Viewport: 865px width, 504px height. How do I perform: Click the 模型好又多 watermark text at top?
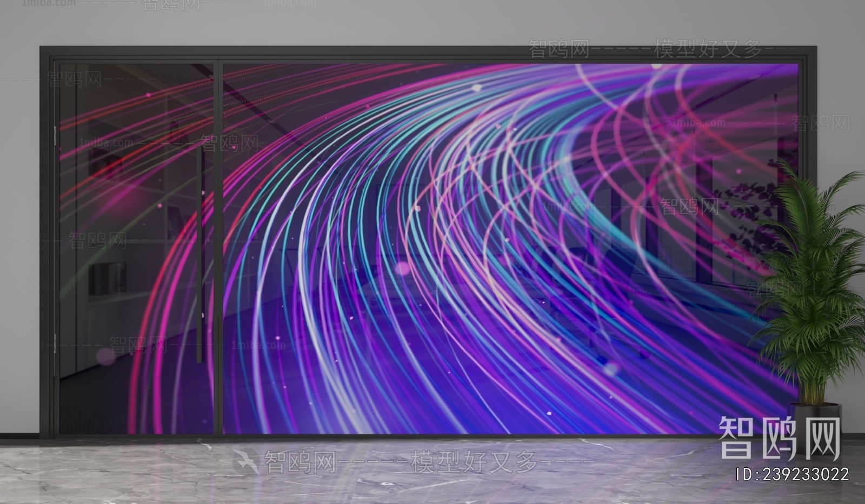point(708,49)
